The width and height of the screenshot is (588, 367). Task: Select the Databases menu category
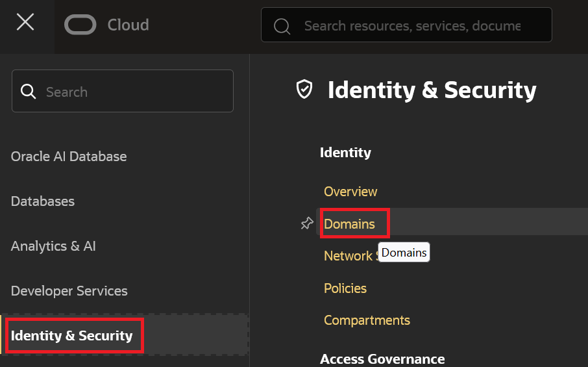[43, 201]
